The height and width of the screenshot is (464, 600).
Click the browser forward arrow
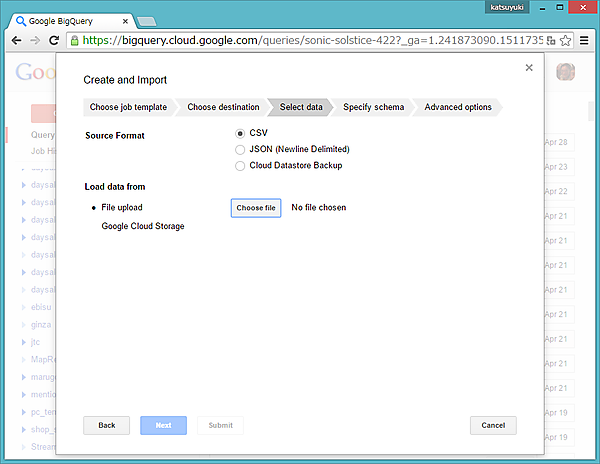click(x=35, y=40)
